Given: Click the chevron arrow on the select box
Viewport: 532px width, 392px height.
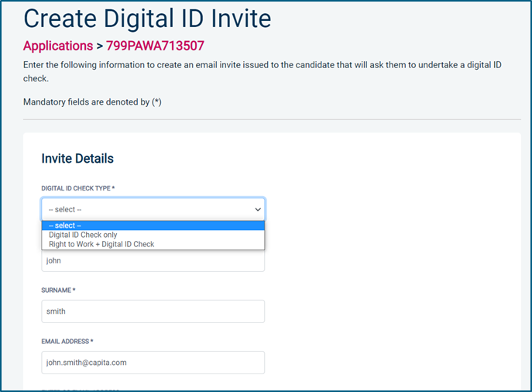Looking at the screenshot, I should tap(258, 209).
